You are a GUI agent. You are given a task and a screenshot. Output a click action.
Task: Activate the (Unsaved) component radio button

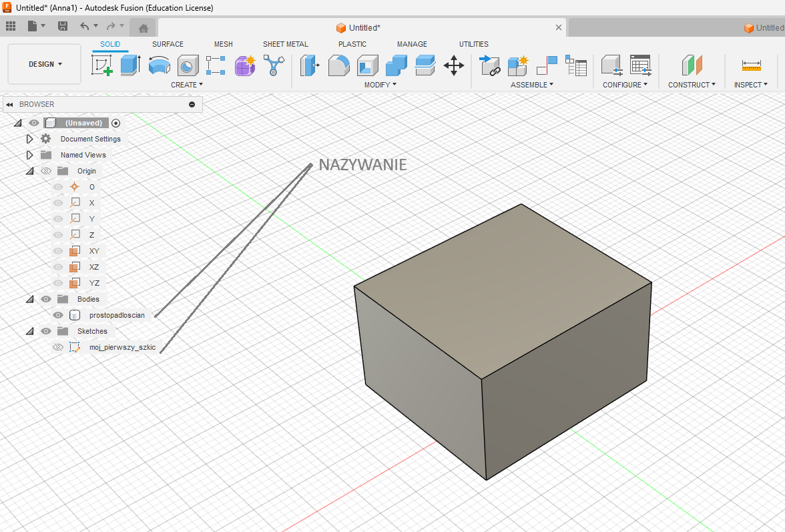pyautogui.click(x=115, y=123)
